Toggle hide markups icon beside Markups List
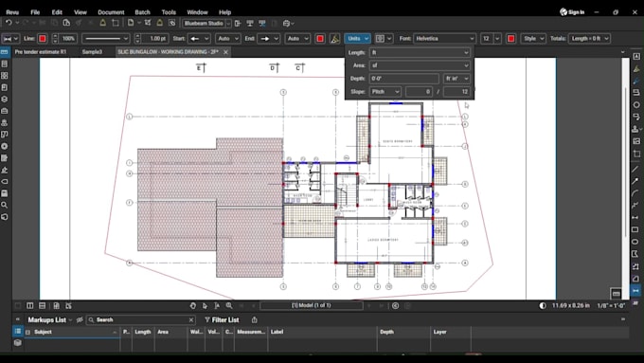This screenshot has width=644, height=363. pyautogui.click(x=80, y=319)
